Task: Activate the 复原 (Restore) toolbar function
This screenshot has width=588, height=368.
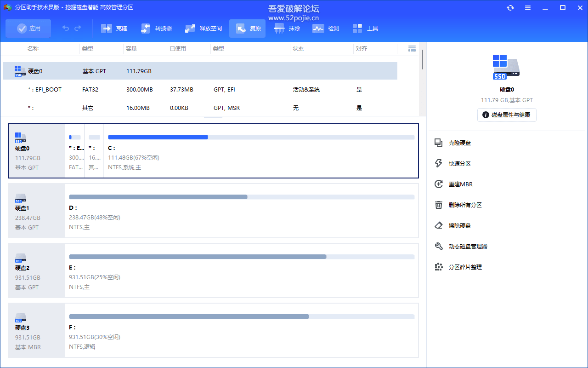Action: pos(248,28)
